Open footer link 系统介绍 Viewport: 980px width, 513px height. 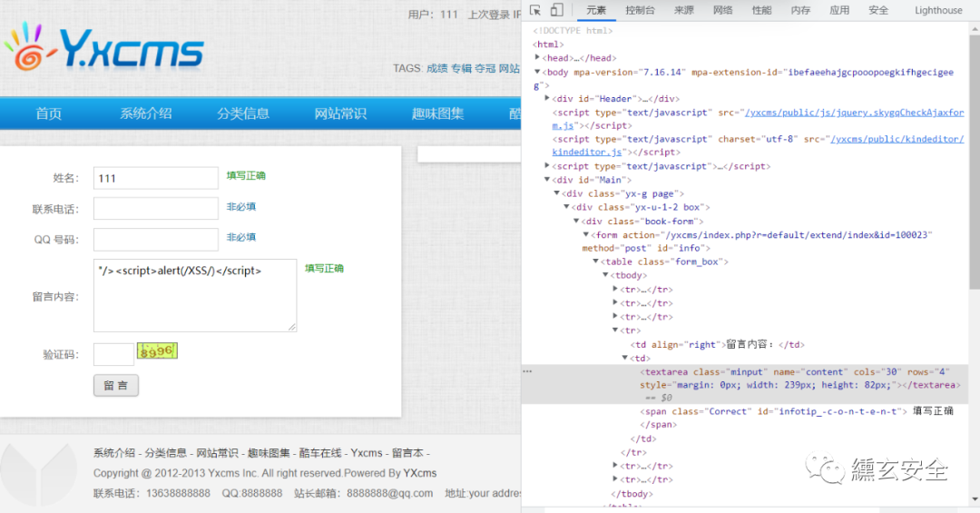(x=113, y=453)
